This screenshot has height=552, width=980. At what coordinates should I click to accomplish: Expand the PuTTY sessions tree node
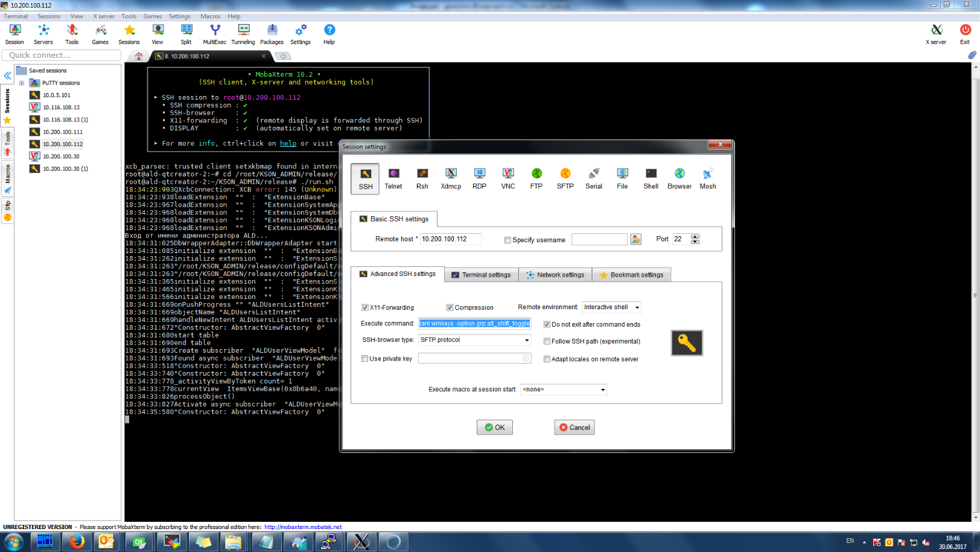(22, 83)
